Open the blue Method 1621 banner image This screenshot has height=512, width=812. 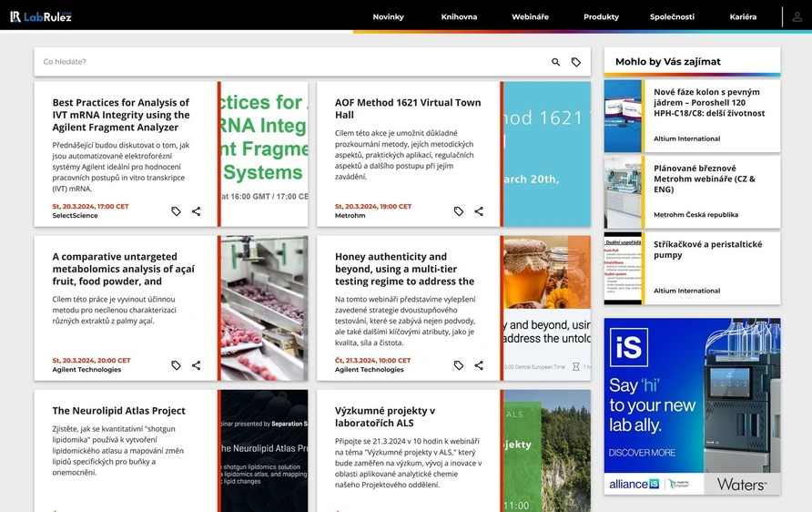(547, 154)
